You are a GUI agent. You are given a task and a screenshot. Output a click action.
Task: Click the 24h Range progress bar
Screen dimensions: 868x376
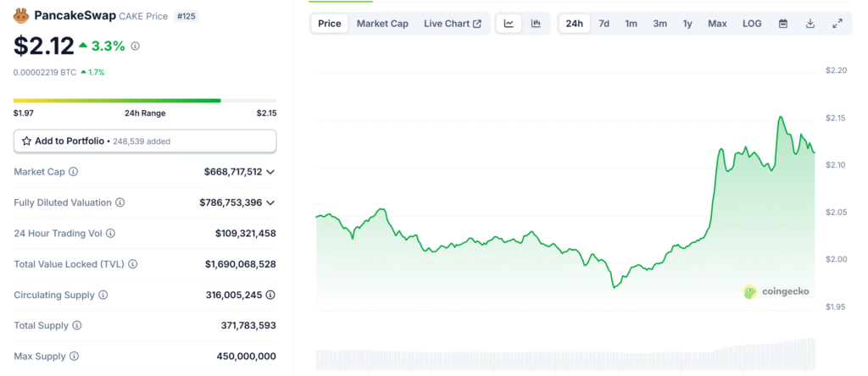point(145,101)
